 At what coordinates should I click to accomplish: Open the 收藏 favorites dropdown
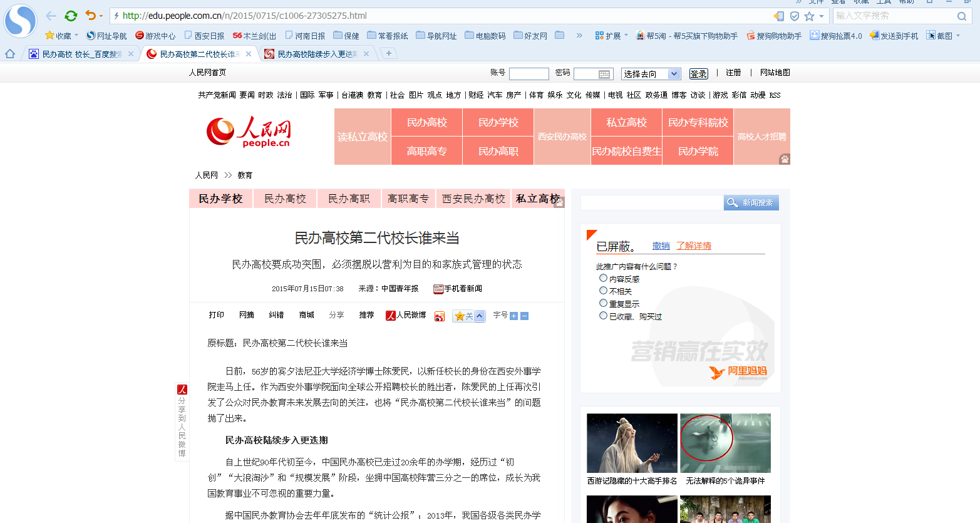click(61, 36)
